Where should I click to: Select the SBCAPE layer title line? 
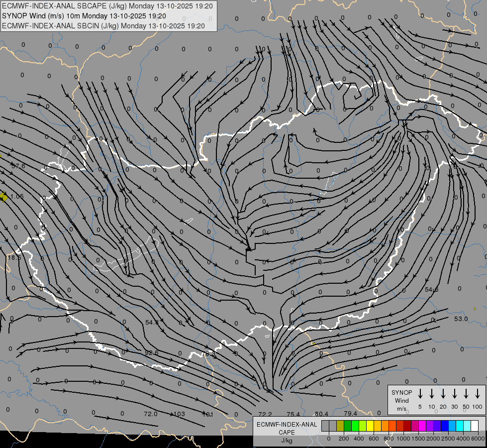(x=107, y=6)
